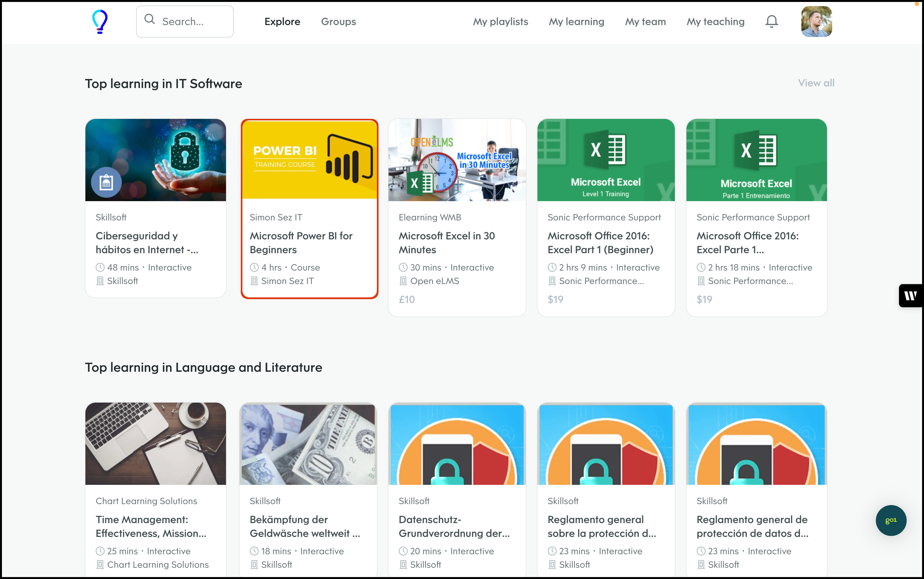The image size is (924, 579).
Task: Open Microsoft Power BI for Beginners title
Action: pyautogui.click(x=301, y=243)
